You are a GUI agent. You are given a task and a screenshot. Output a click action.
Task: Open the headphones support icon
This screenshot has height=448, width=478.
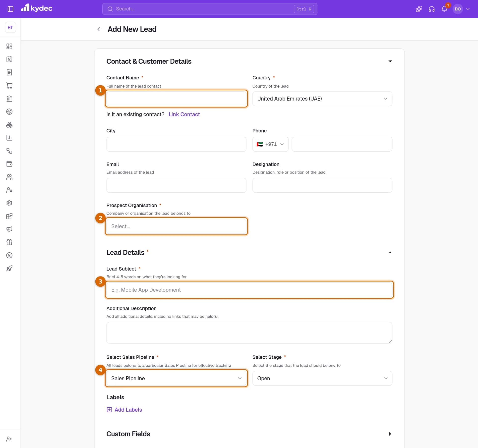(431, 9)
